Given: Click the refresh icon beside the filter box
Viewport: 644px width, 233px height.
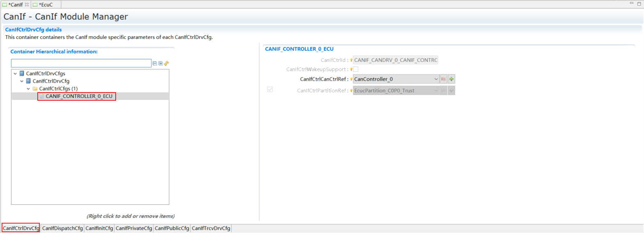Looking at the screenshot, I should pyautogui.click(x=167, y=63).
